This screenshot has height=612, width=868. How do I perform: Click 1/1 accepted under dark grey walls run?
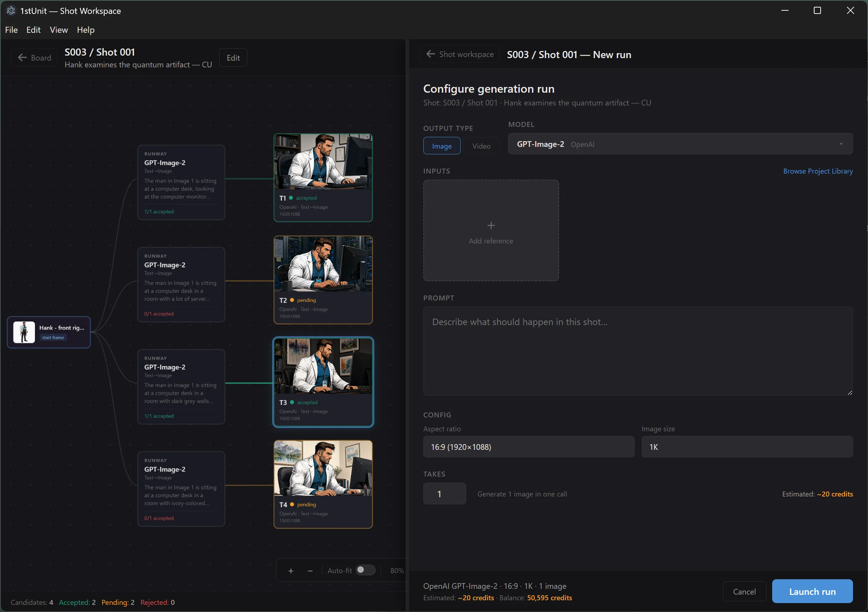pos(159,416)
